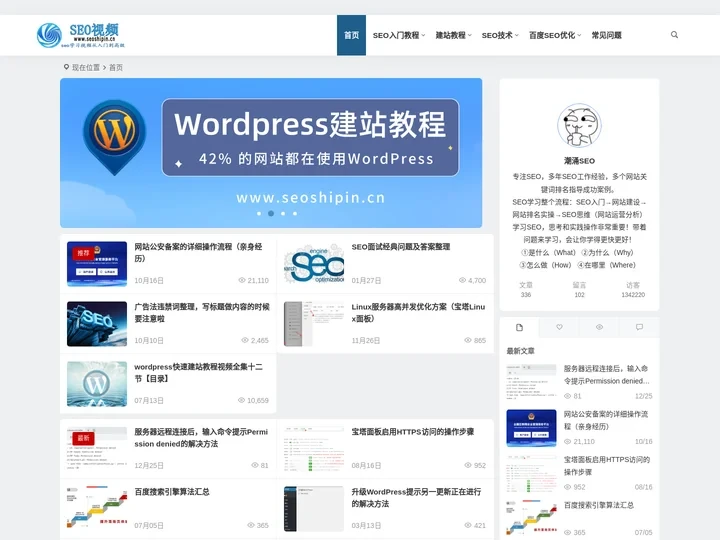Click thumbnail of 升级WordPress提示 article
Image resolution: width=720 pixels, height=540 pixels.
tap(314, 509)
